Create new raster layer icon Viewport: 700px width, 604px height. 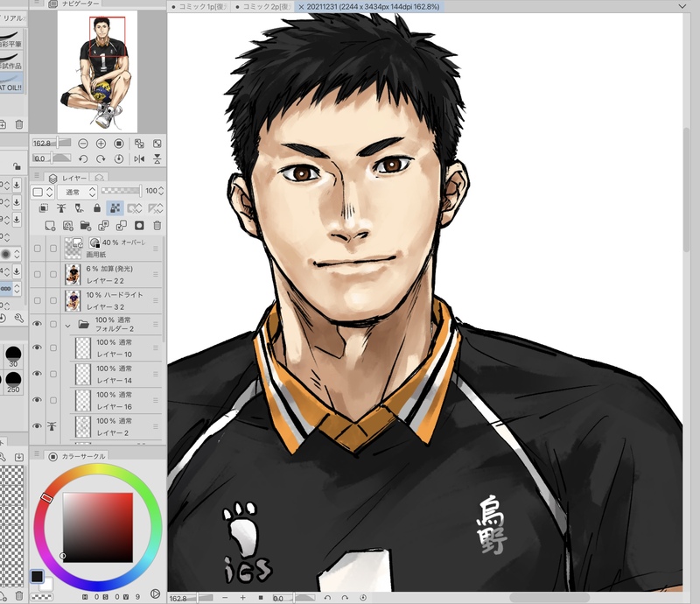coord(50,226)
